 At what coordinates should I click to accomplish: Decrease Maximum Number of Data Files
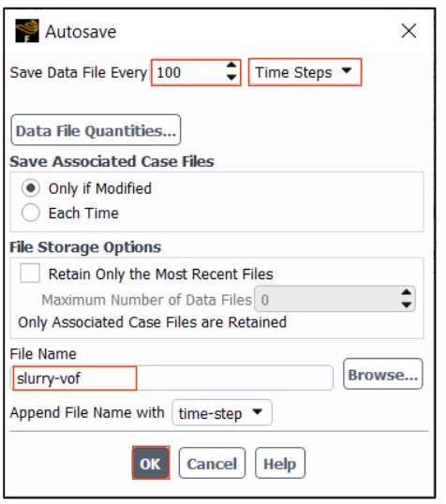(x=406, y=304)
